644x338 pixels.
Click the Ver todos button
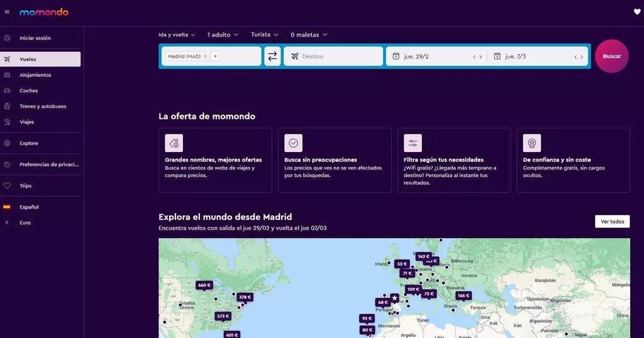pos(612,222)
